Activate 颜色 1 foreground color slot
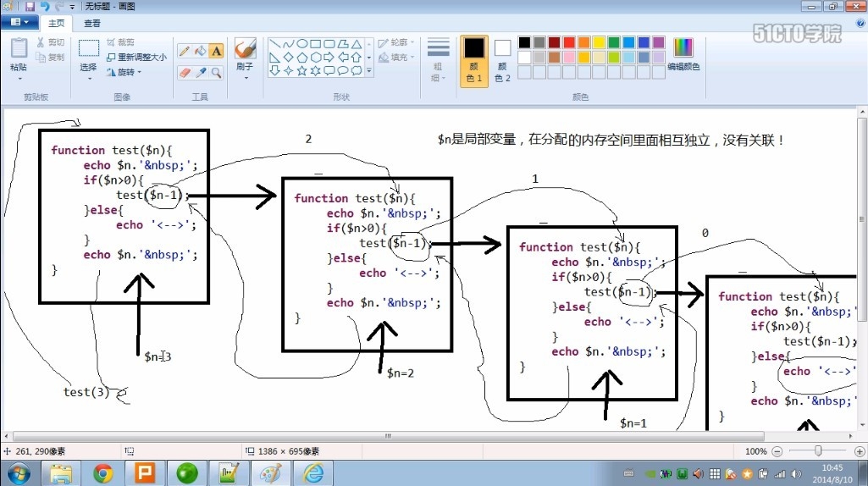 tap(474, 61)
